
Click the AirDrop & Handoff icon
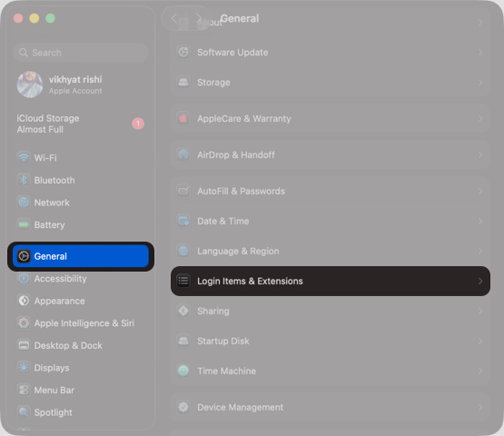(x=183, y=154)
